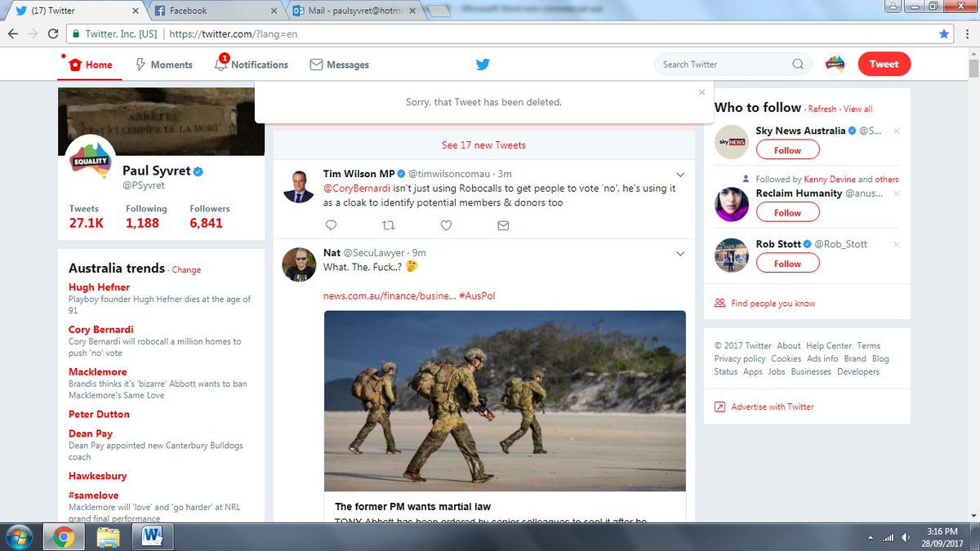Open Chrome's three-dot menu
The image size is (980, 551).
[x=966, y=34]
